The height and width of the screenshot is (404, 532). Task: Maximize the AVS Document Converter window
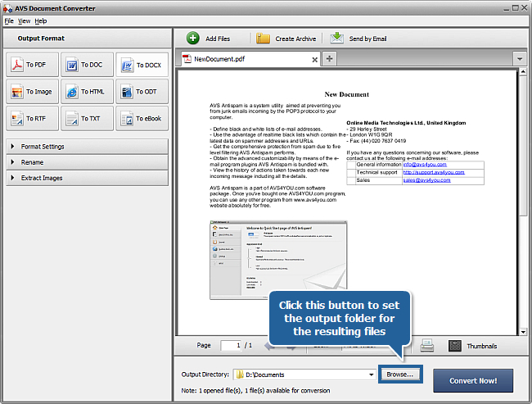(x=515, y=8)
